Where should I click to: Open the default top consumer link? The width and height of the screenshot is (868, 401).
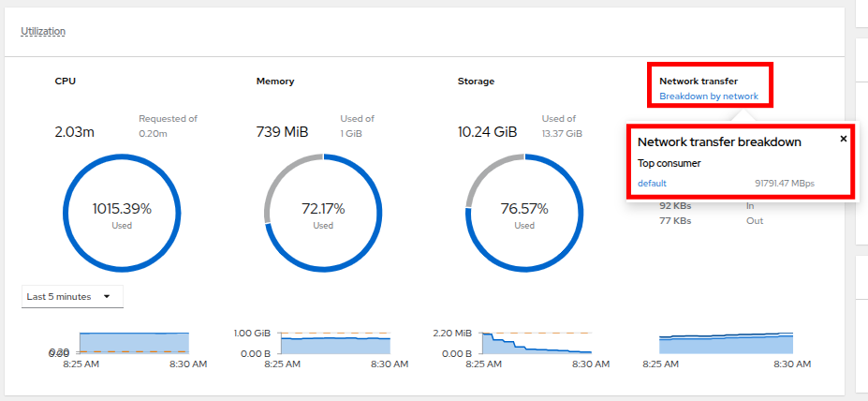click(652, 183)
